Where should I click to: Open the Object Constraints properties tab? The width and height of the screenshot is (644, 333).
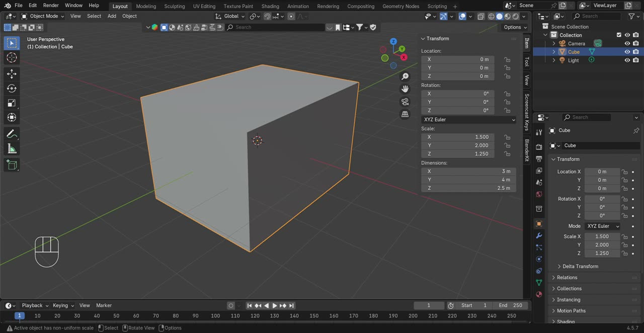click(539, 271)
